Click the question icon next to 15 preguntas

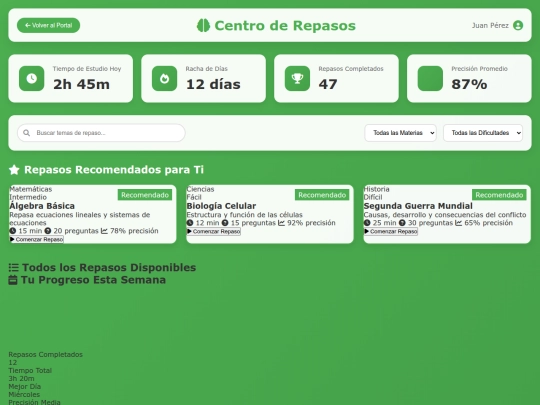click(x=225, y=223)
